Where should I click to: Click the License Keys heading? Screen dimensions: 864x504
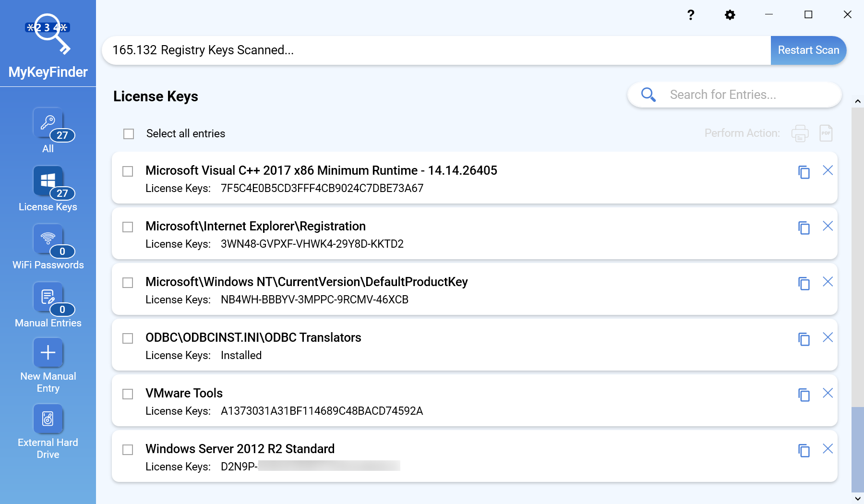[156, 96]
